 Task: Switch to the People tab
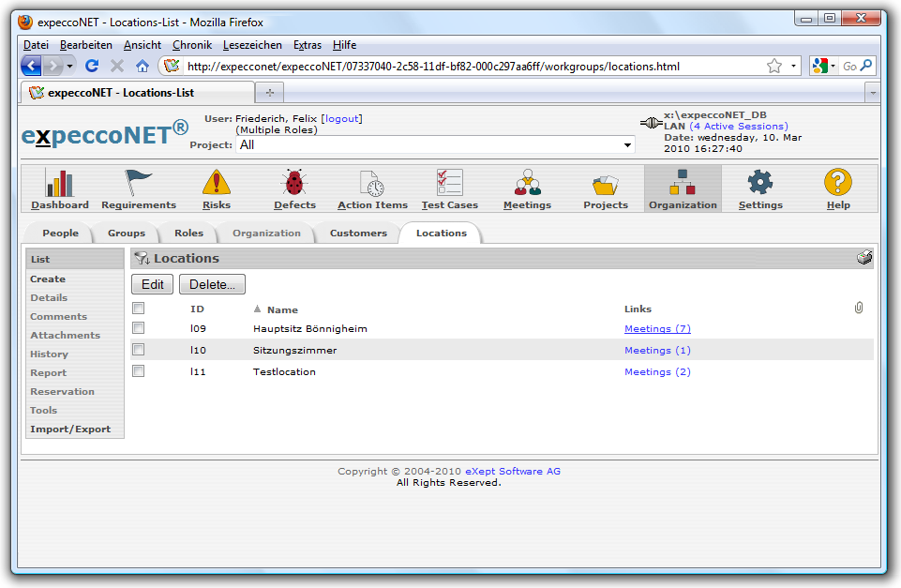[x=61, y=233]
